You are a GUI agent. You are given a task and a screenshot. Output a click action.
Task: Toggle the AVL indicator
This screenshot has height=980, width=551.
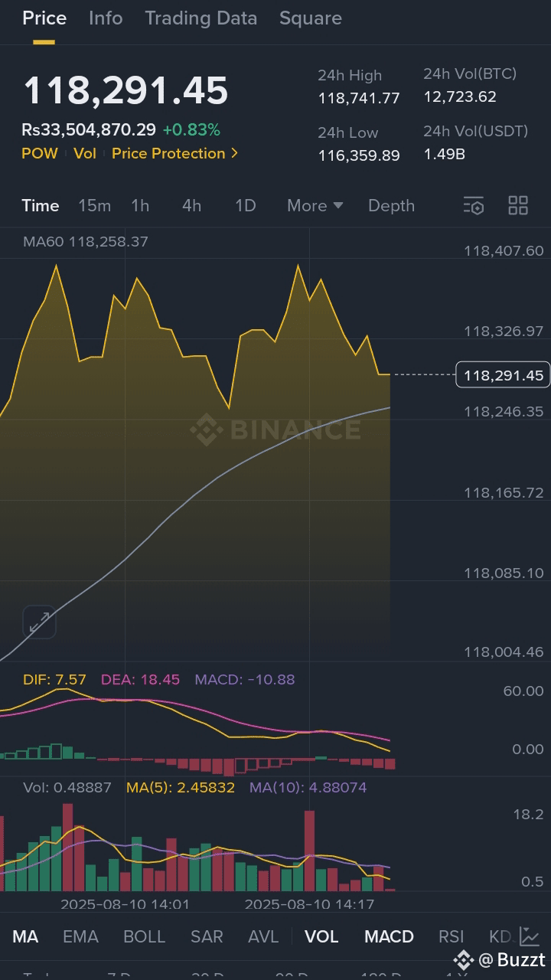[x=263, y=936]
